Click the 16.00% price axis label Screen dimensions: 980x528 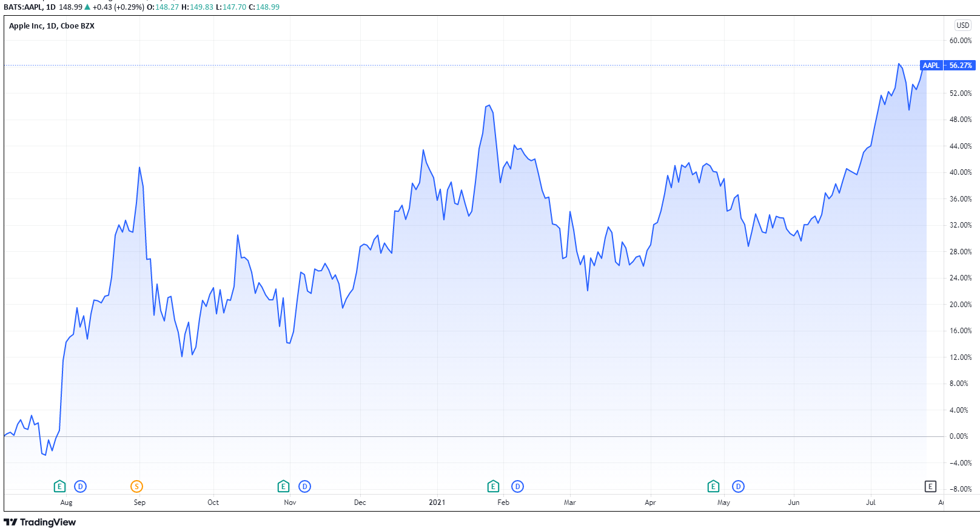click(x=961, y=331)
